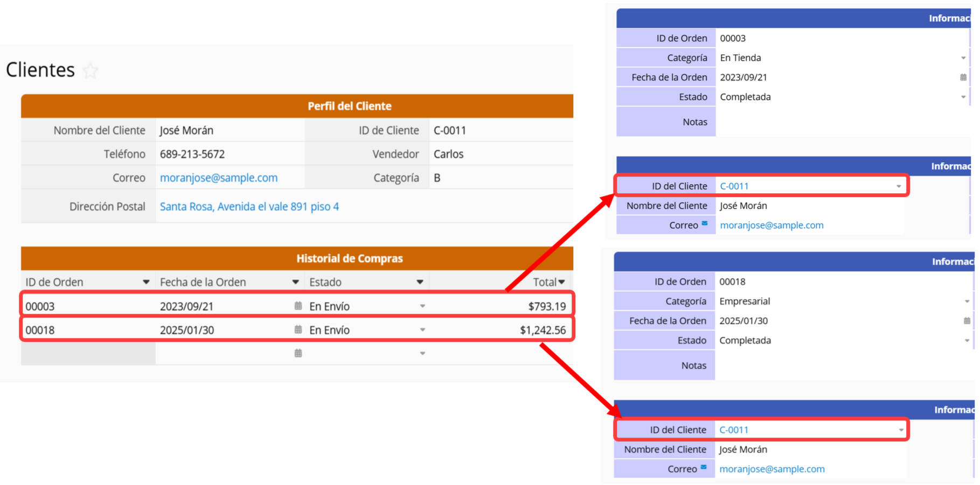The height and width of the screenshot is (485, 980).
Task: Expand En Tienda category dropdown
Action: [x=963, y=58]
